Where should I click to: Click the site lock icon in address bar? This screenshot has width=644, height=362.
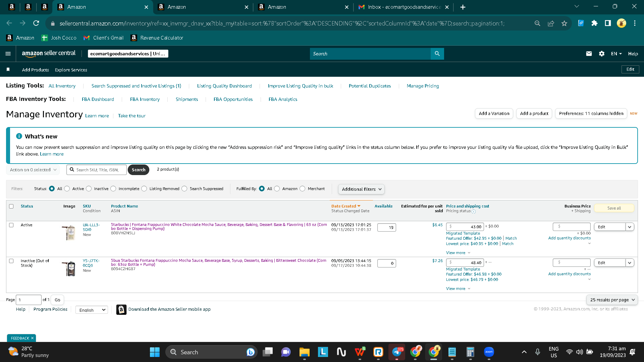pyautogui.click(x=52, y=23)
